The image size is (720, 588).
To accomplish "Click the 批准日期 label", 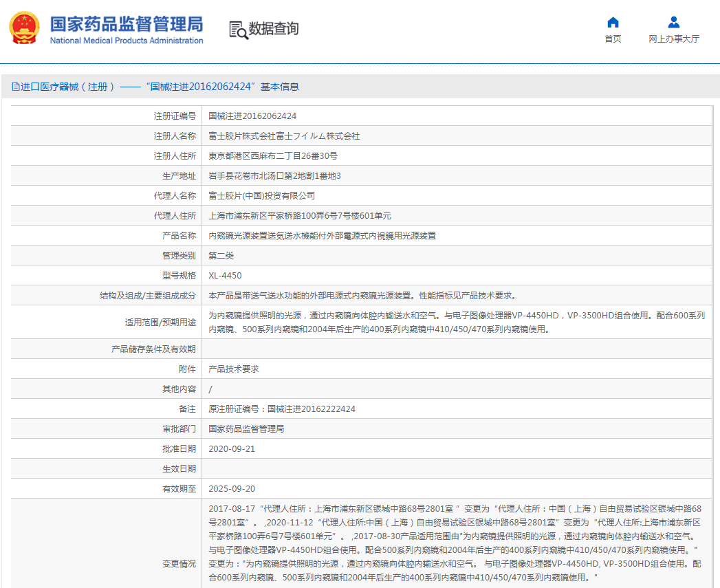I will [179, 449].
